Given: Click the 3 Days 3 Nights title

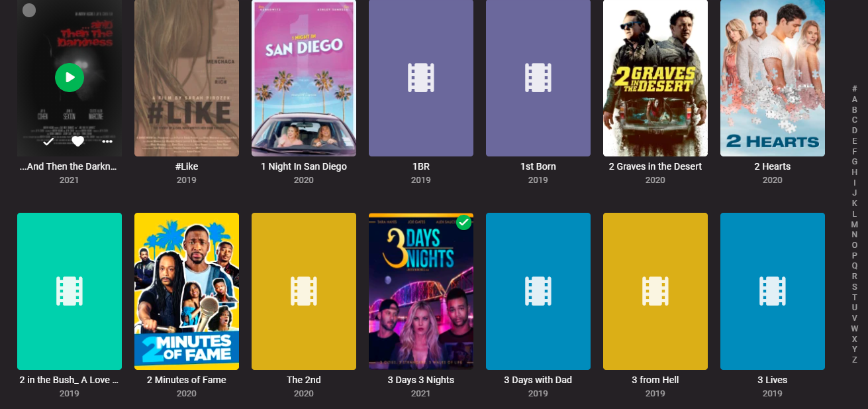Looking at the screenshot, I should click(421, 380).
